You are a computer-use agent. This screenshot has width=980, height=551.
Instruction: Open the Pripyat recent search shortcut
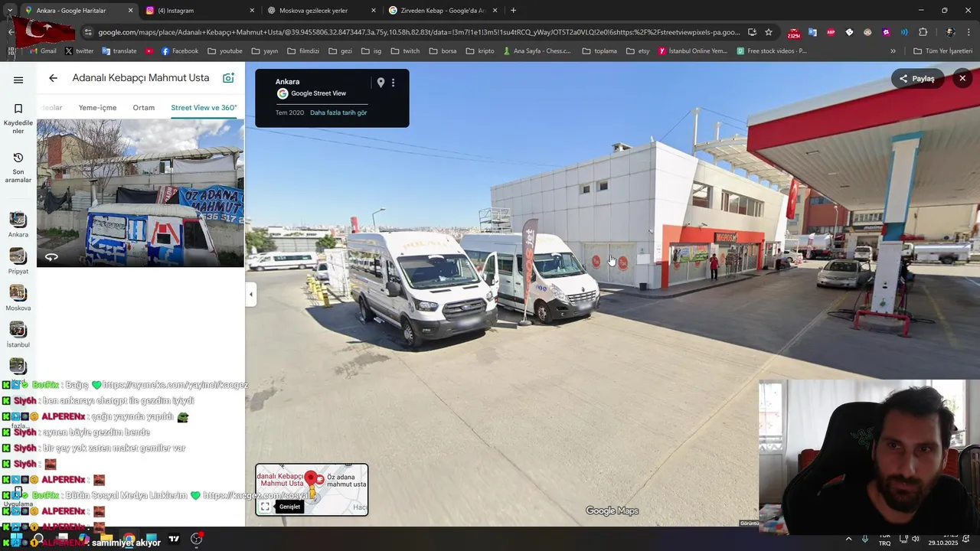18,262
